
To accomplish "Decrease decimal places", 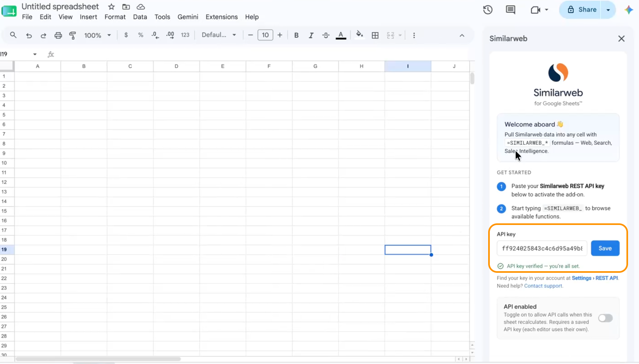I will [x=155, y=35].
